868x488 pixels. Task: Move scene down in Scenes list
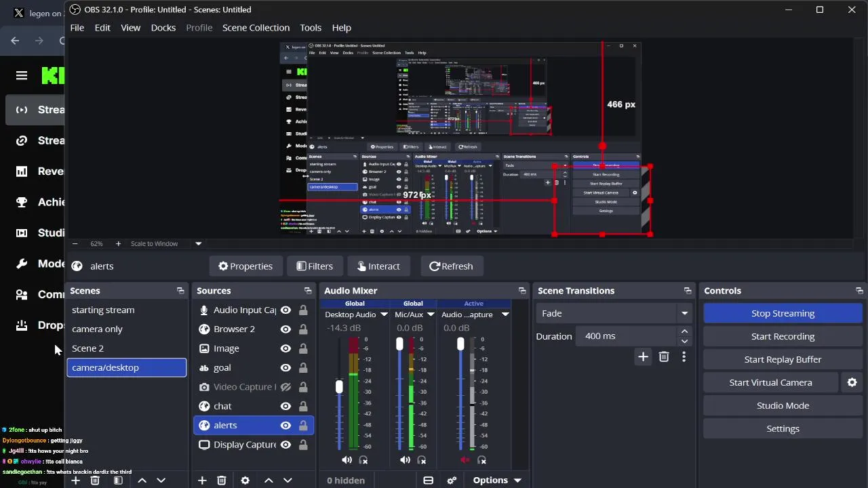[161, 480]
